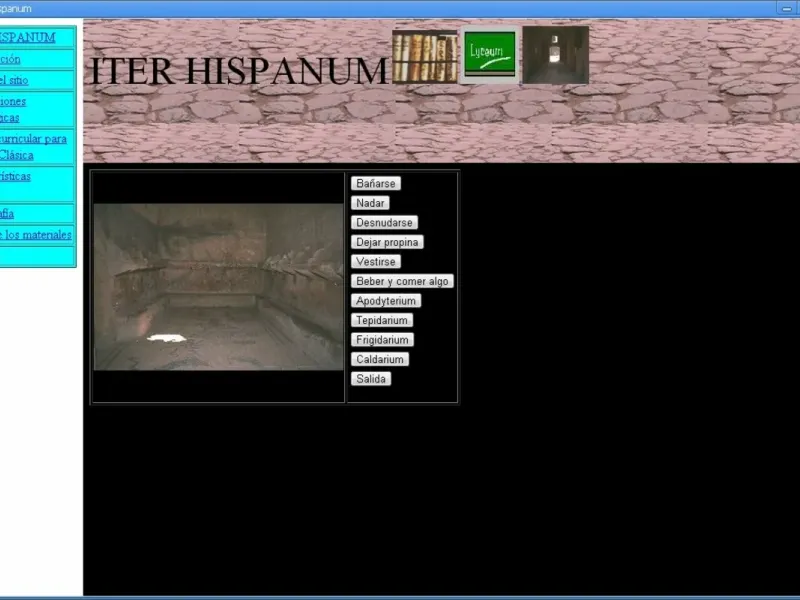Viewport: 800px width, 600px height.
Task: Select Beber y comer algo
Action: pyautogui.click(x=402, y=281)
